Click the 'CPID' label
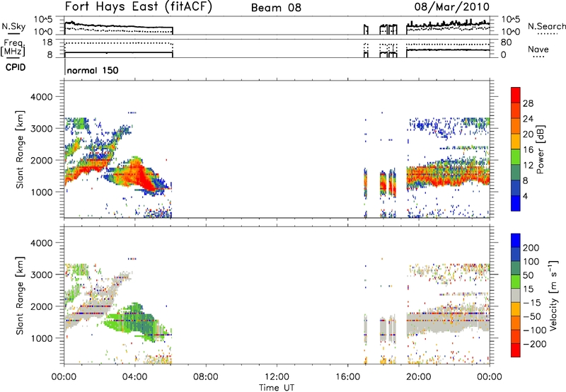 16,67
